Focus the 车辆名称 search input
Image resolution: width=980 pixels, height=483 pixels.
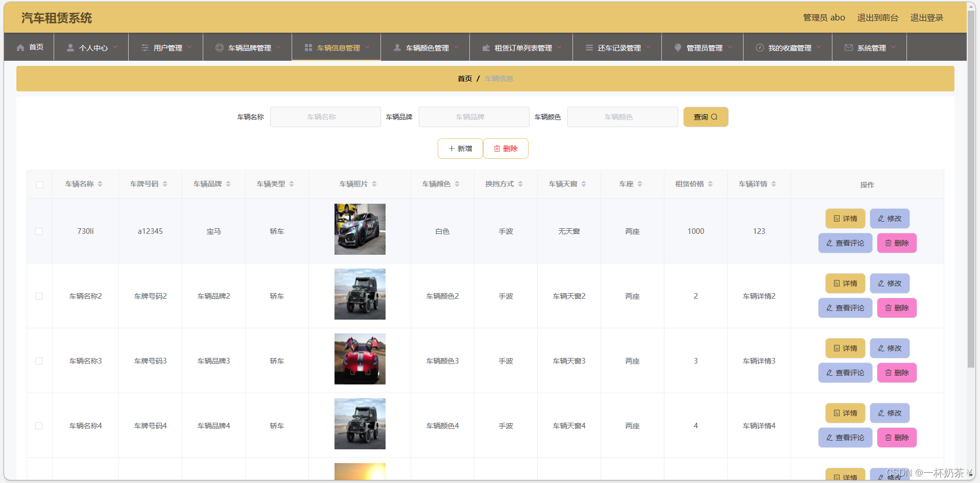pyautogui.click(x=325, y=117)
